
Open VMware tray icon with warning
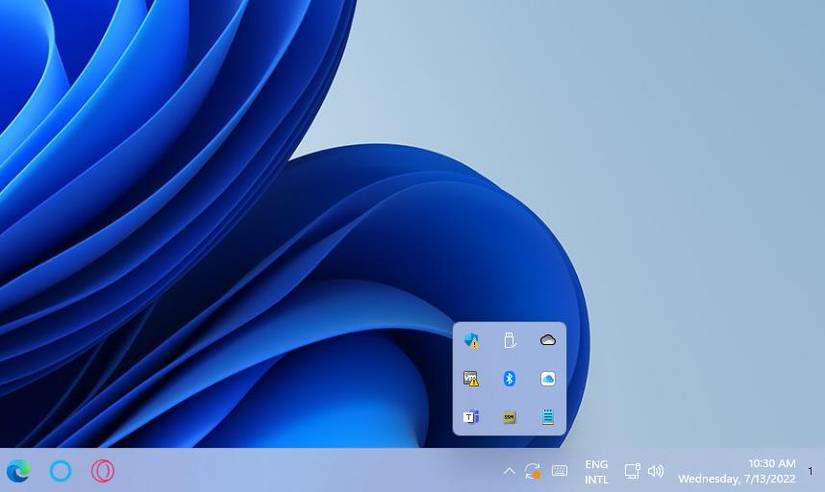471,378
